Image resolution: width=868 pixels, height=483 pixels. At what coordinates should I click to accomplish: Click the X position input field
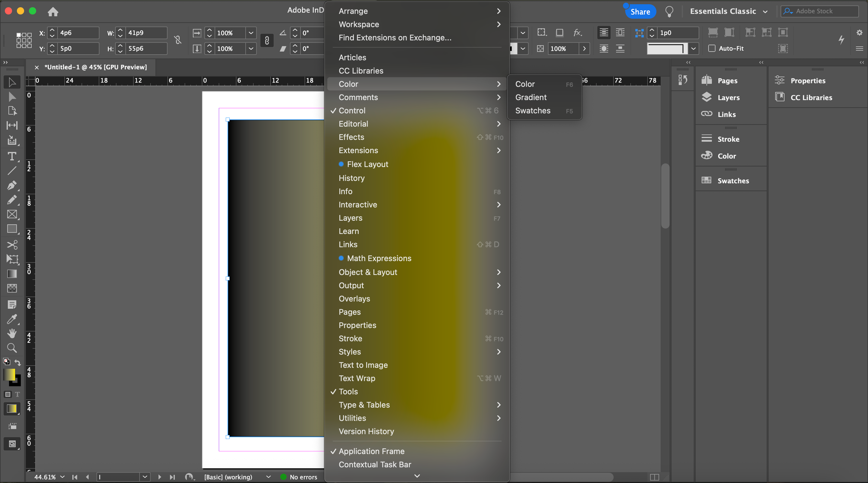coord(78,33)
